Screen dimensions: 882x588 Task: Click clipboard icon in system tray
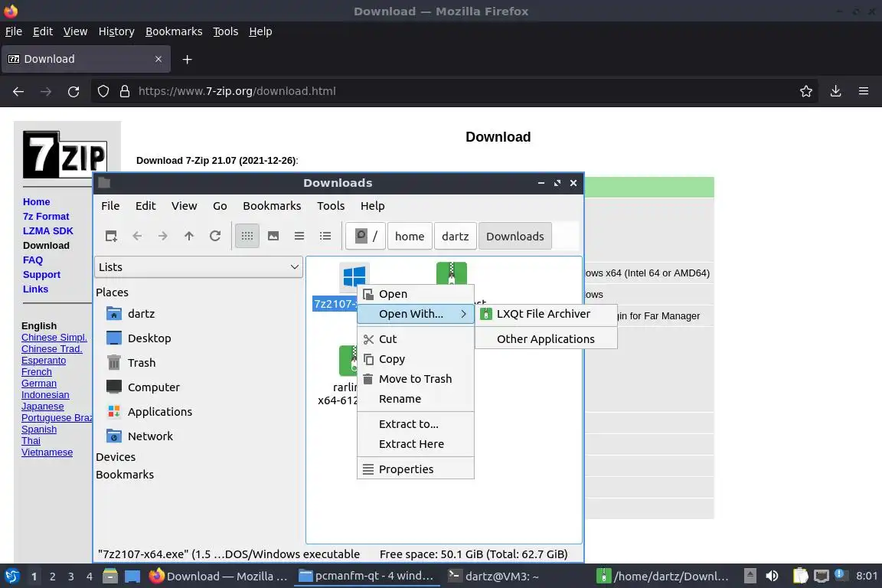pos(800,577)
